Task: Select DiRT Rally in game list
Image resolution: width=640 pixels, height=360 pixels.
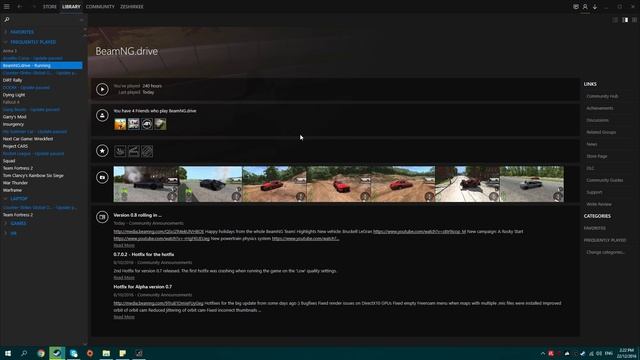Action: click(x=12, y=80)
